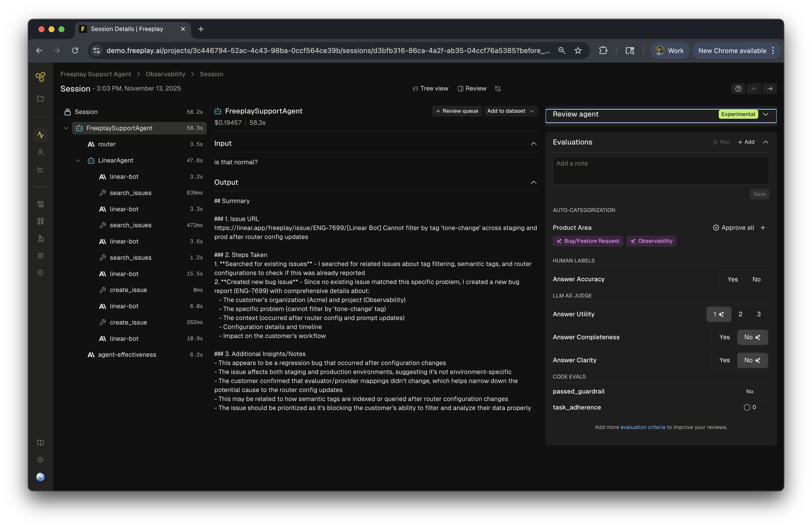Click the refresh session icon beside Review
812x528 pixels.
[498, 89]
